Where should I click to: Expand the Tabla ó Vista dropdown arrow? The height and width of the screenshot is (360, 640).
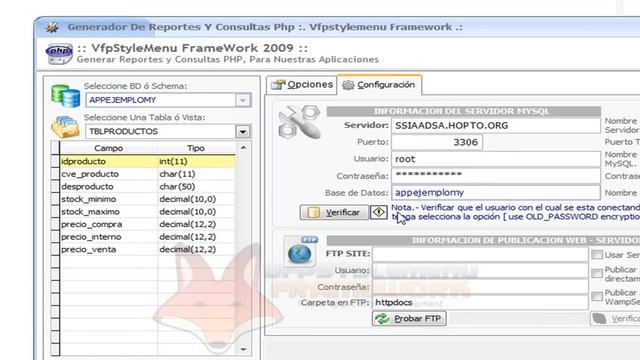[243, 131]
